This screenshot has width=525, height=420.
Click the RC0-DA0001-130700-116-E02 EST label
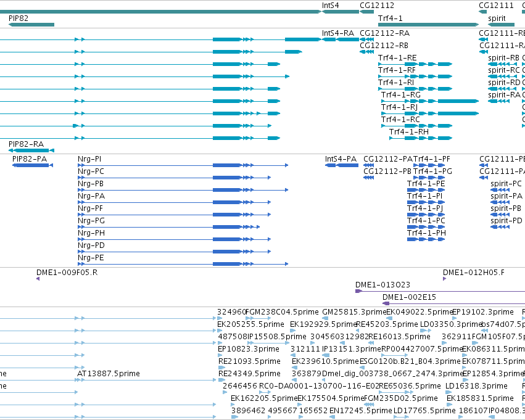[x=319, y=386]
